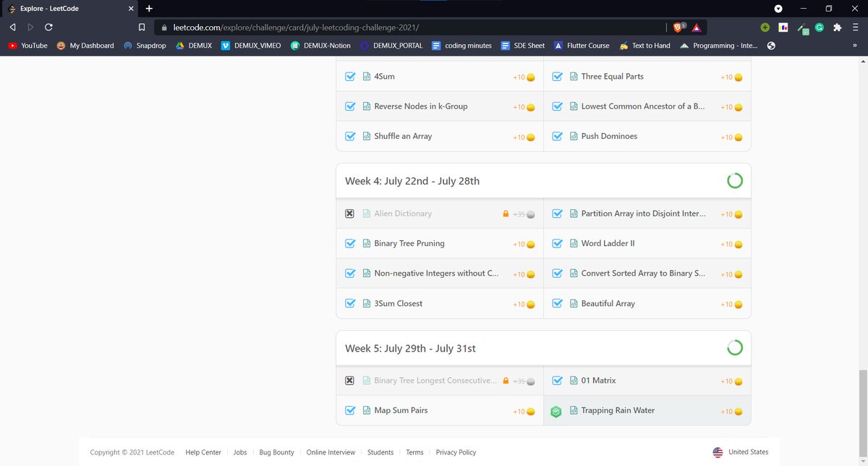Click the Students footer link

click(x=380, y=452)
